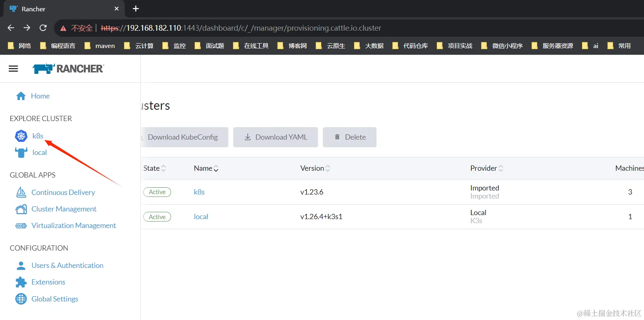Screen dimensions: 644x320
Task: Click the browser address bar URL
Action: click(241, 28)
